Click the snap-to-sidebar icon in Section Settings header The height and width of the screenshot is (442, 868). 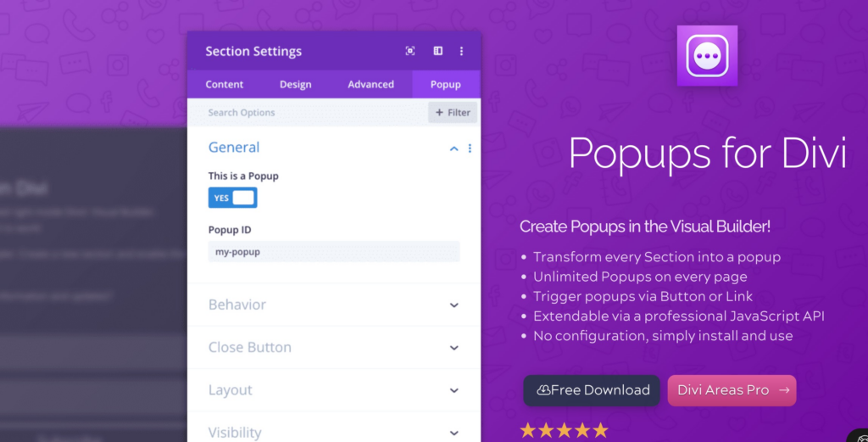(438, 51)
